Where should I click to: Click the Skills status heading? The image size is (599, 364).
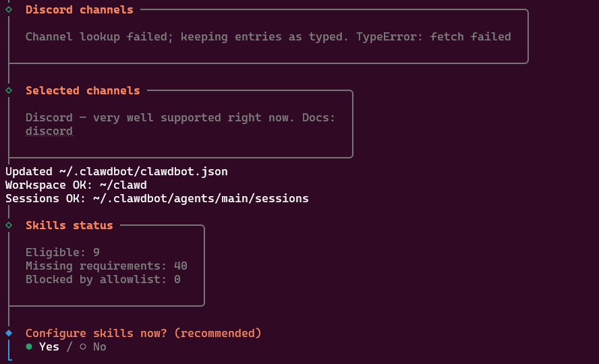[69, 225]
